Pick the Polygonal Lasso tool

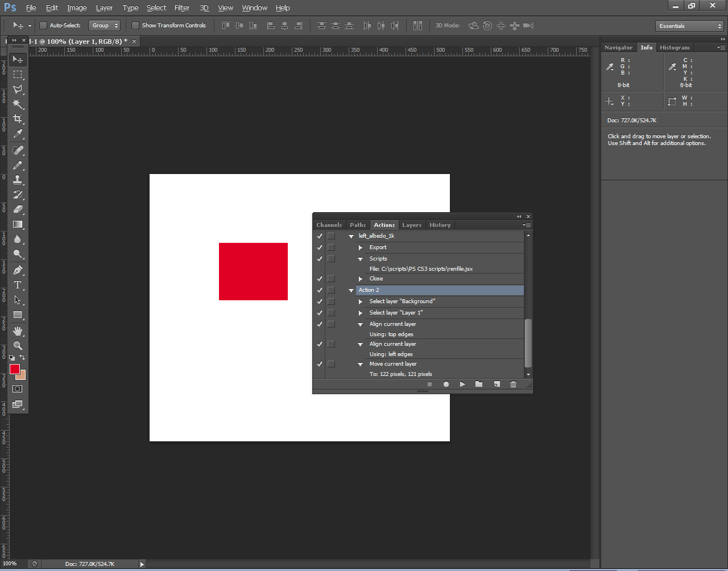pyautogui.click(x=18, y=89)
